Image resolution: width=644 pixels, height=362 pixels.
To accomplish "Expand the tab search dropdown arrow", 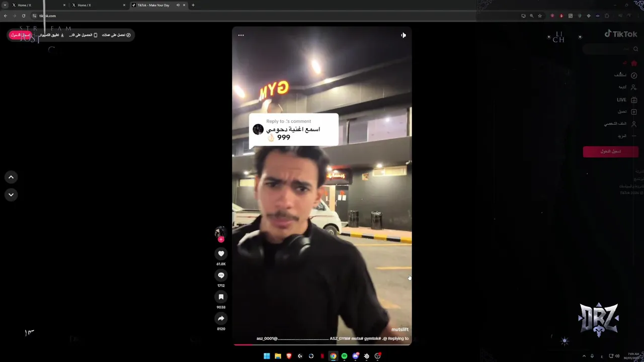I will coord(5,5).
